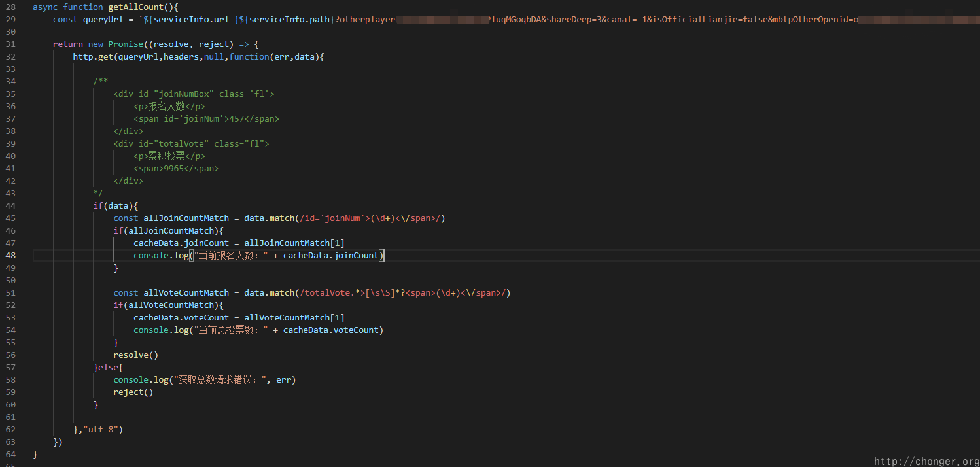Image resolution: width=980 pixels, height=467 pixels.
Task: Click if(data) condition on line 44
Action: tap(115, 205)
